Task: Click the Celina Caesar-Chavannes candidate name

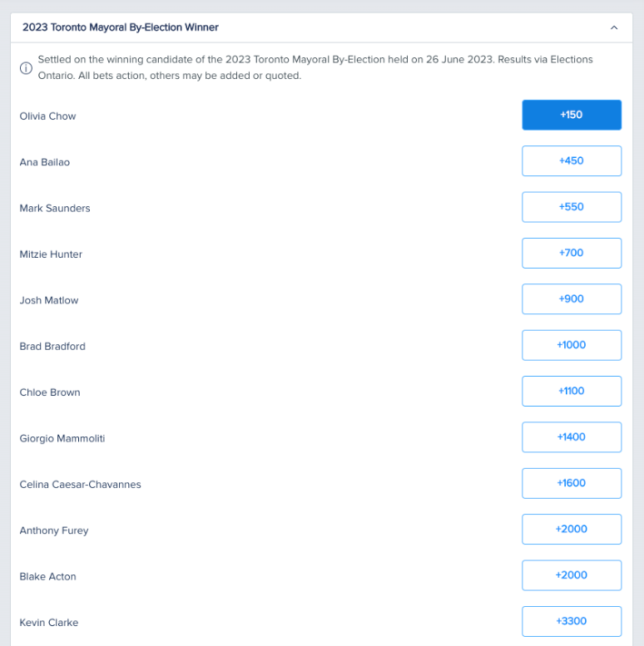Action: coord(81,485)
